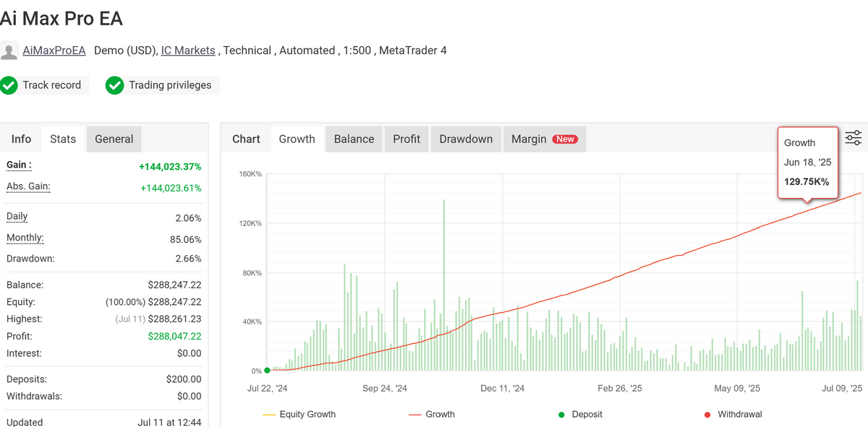Click the Feb 26, '25 axis label
Screen dimensions: 868x427
tap(620, 389)
